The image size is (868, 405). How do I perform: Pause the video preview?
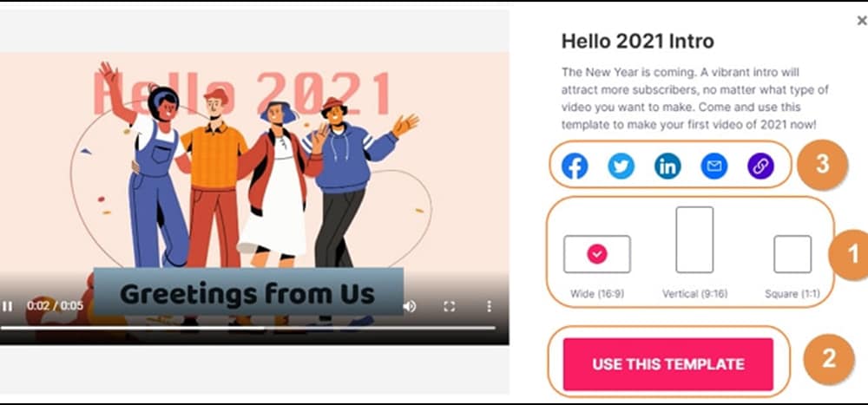pyautogui.click(x=7, y=306)
